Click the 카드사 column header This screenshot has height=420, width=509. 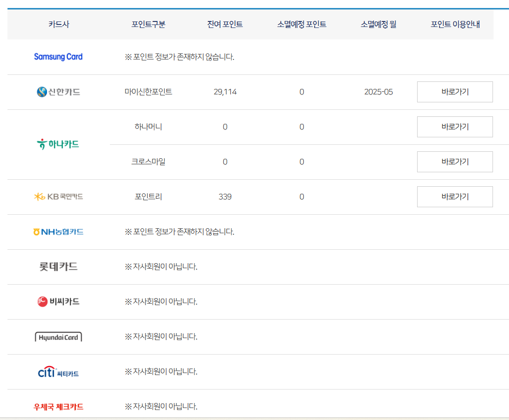point(59,24)
